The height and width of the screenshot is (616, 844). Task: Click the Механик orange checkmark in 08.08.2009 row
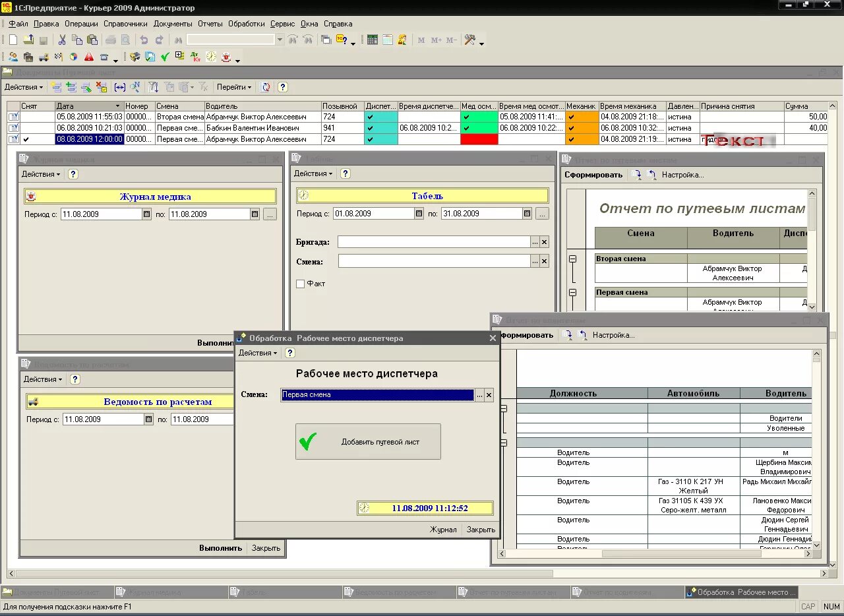pos(572,140)
